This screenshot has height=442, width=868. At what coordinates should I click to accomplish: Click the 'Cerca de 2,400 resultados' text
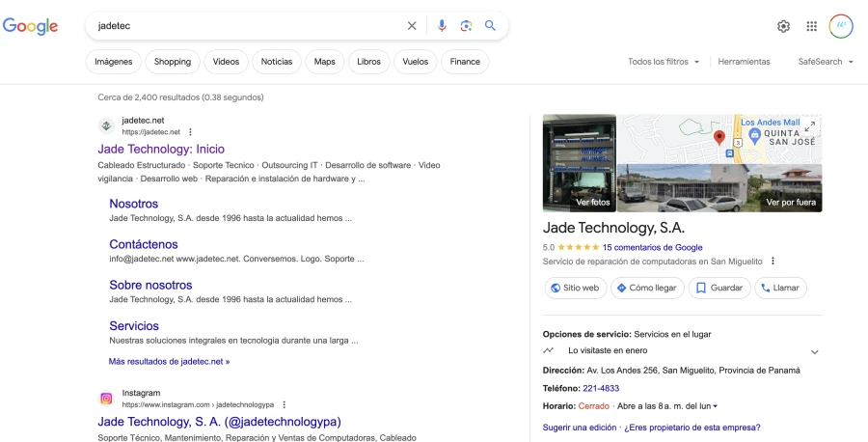[180, 97]
